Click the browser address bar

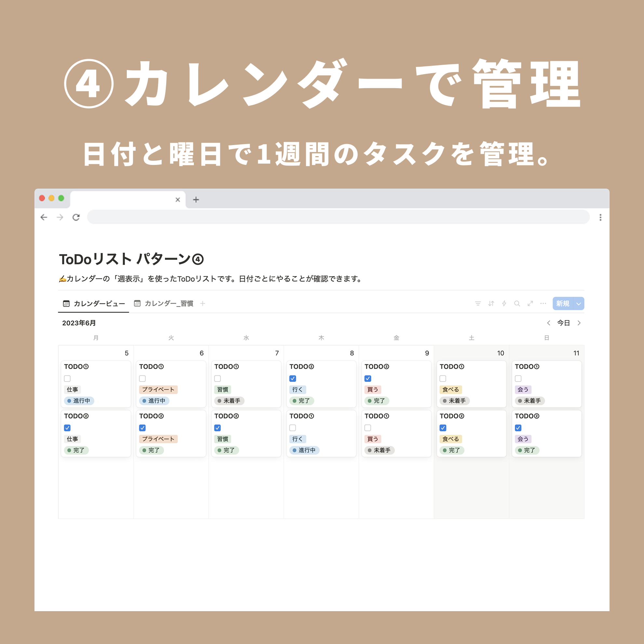338,217
